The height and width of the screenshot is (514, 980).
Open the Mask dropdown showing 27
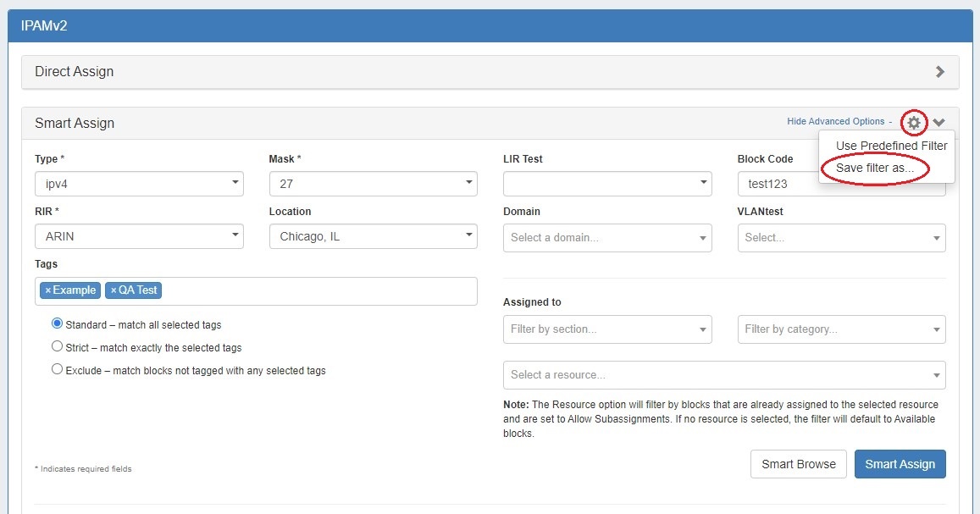373,184
